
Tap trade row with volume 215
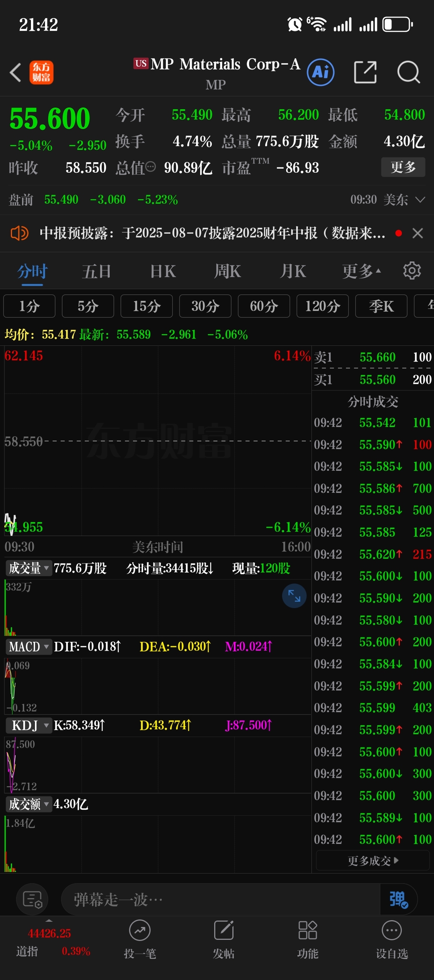(373, 554)
